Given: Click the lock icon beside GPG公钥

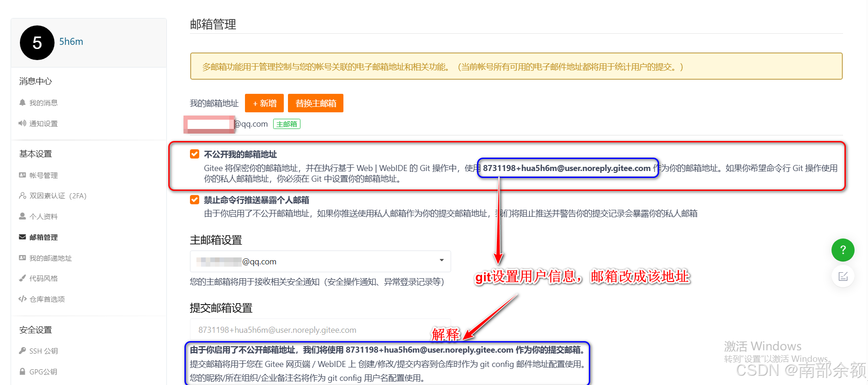Looking at the screenshot, I should pos(22,371).
